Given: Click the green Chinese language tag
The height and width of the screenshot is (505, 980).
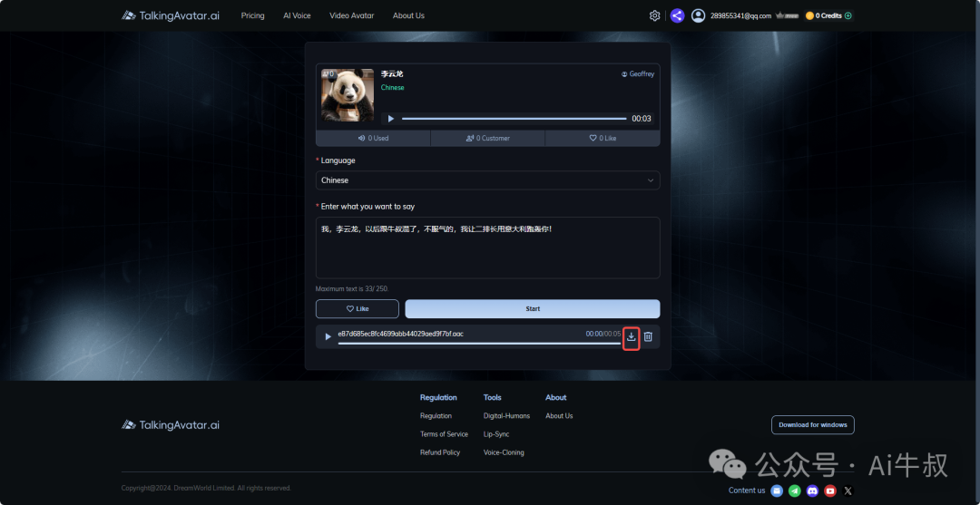Looking at the screenshot, I should 393,88.
